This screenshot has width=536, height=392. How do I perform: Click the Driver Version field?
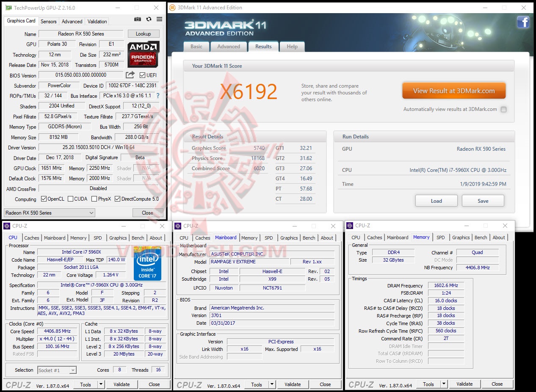pos(99,147)
